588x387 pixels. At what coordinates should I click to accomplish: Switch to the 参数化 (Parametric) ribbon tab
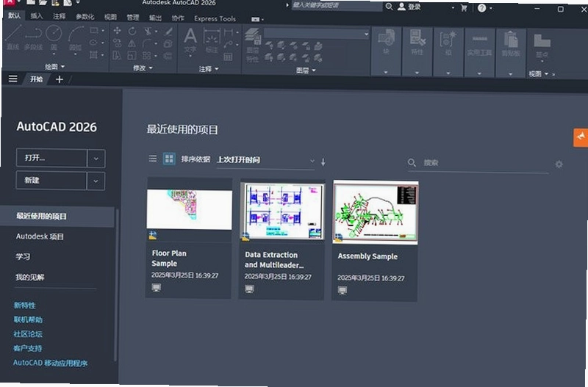click(x=85, y=16)
